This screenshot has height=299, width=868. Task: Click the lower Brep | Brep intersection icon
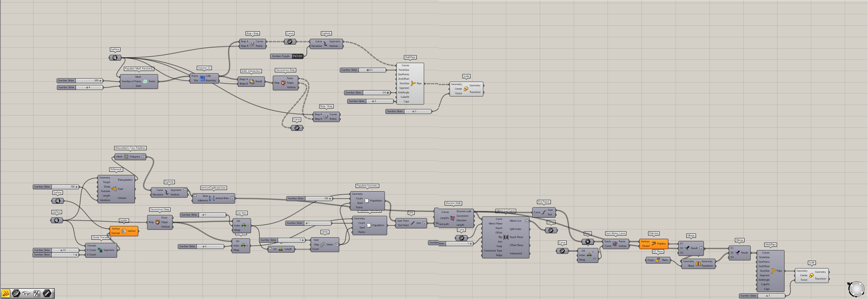(x=326, y=116)
